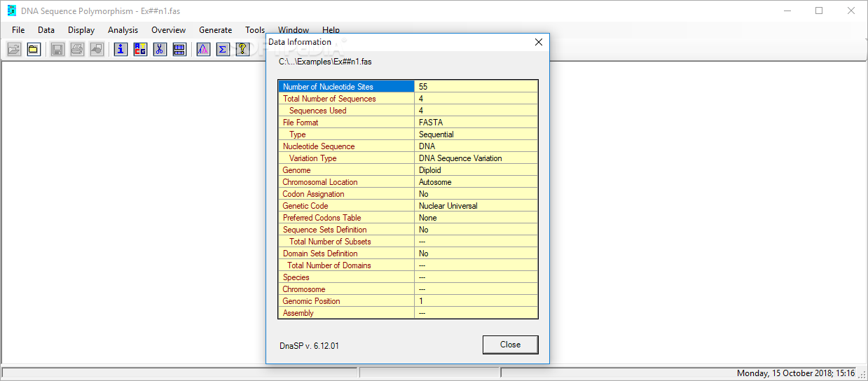Image resolution: width=868 pixels, height=381 pixels.
Task: Click the 'None' value cell
Action: pos(476,218)
